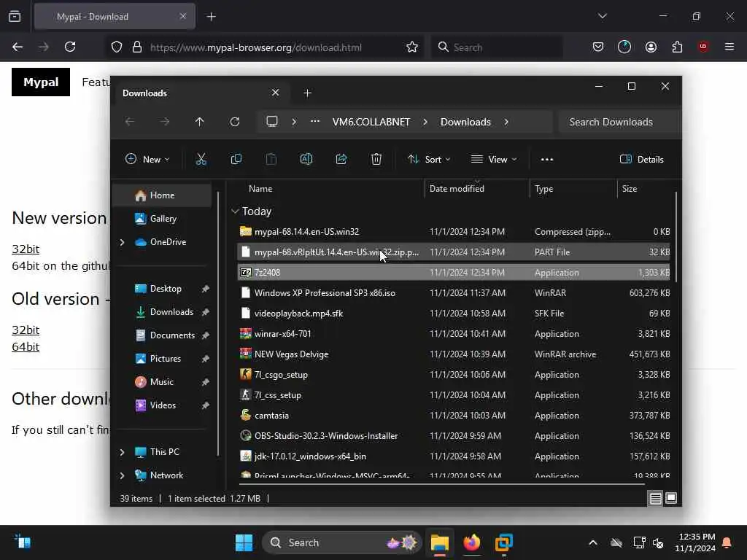Expand the OneDrive tree node
The image size is (747, 560).
coord(122,242)
